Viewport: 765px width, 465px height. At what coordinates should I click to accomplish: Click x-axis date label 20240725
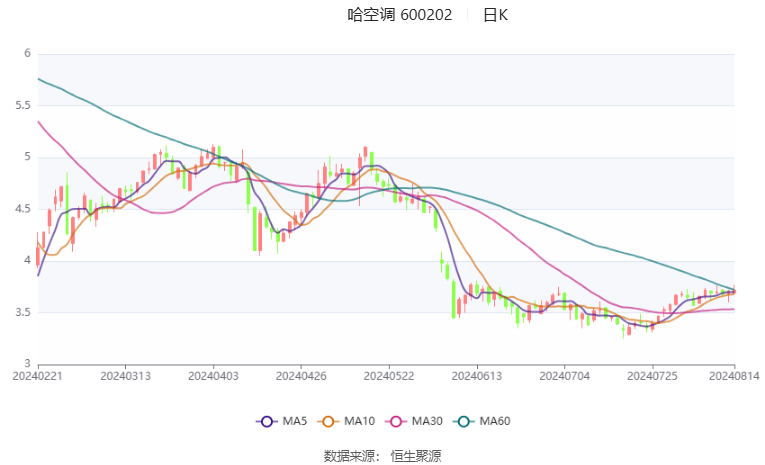click(652, 376)
